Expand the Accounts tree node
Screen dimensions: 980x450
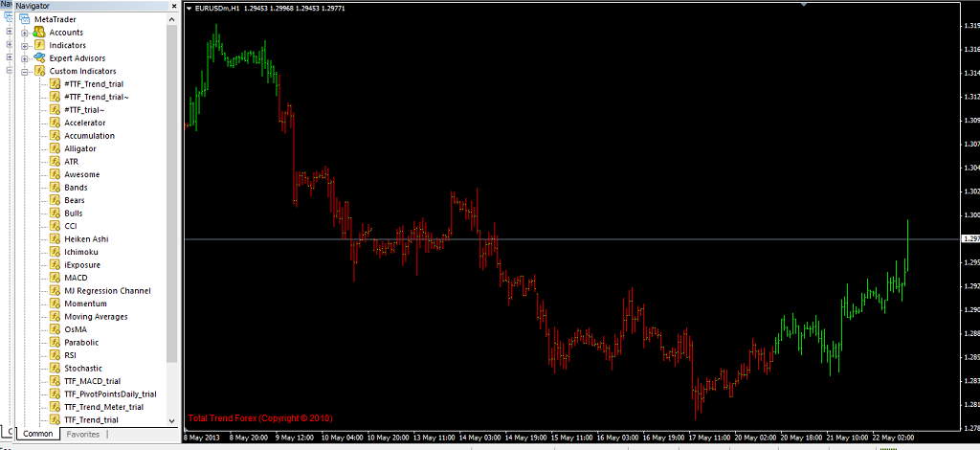25,33
